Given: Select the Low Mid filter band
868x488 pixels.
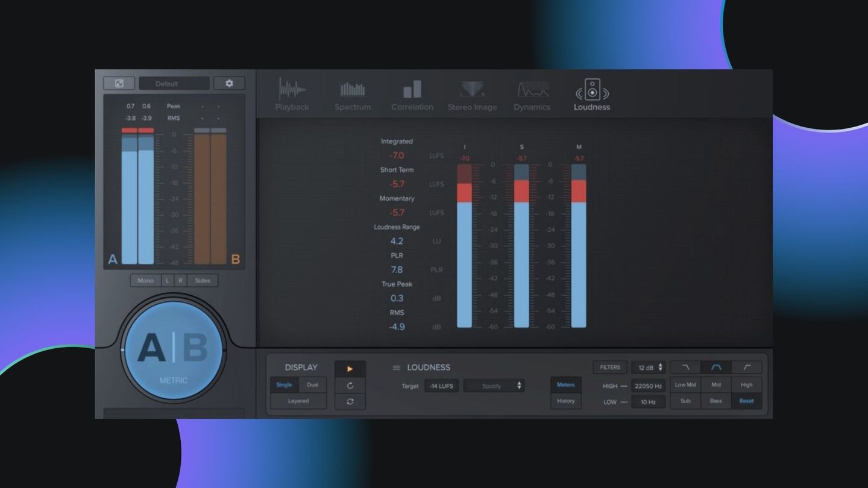Looking at the screenshot, I should tap(685, 385).
